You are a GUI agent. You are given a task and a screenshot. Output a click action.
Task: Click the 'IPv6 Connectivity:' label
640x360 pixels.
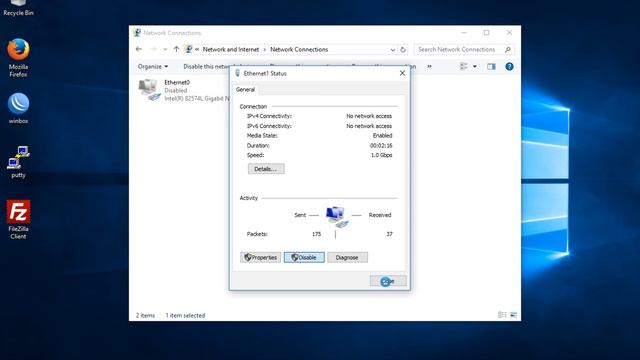coord(269,126)
